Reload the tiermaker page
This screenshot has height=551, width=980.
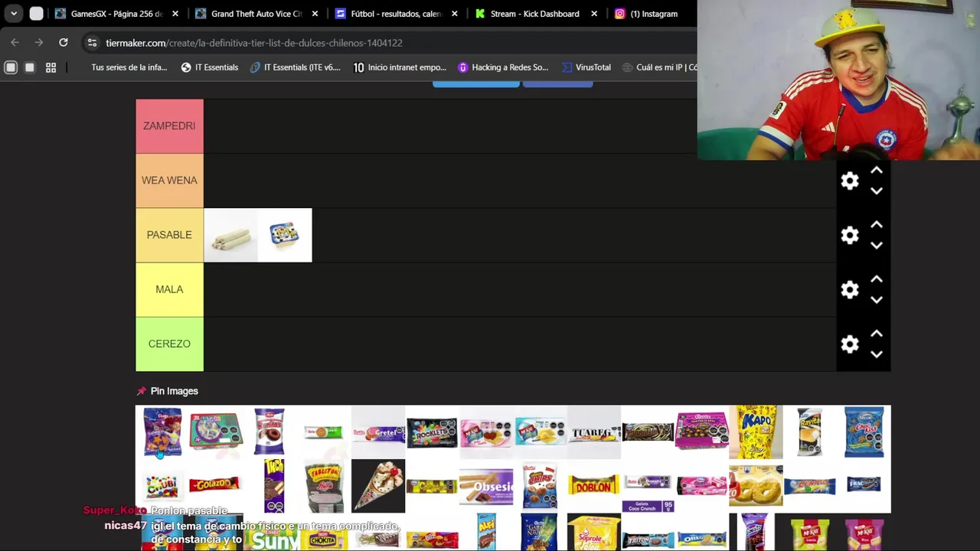tap(64, 43)
